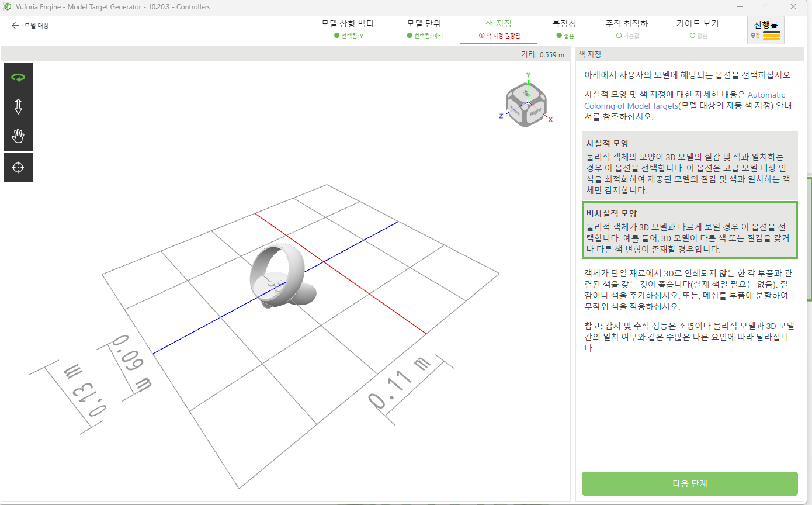Click the 0.11 m dimension label
812x505 pixels.
401,382
